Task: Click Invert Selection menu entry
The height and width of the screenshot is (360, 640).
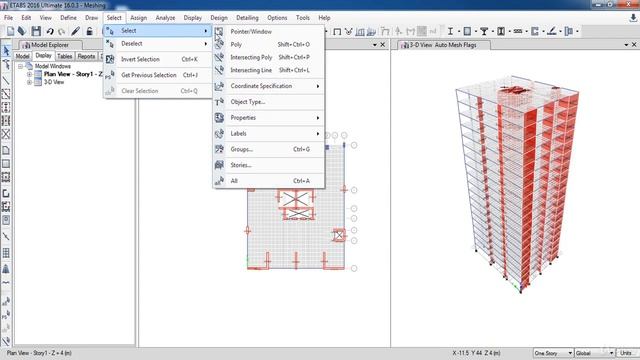Action: (158, 60)
